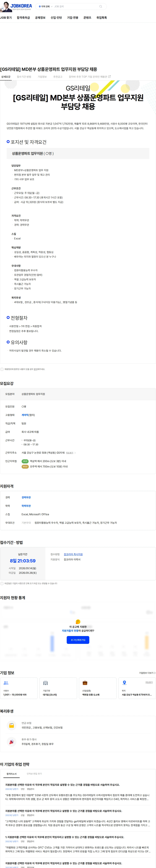Viewport: 156px width, 868px height.
Task: Open the 신입·인턴 menu
Action: click(x=56, y=18)
